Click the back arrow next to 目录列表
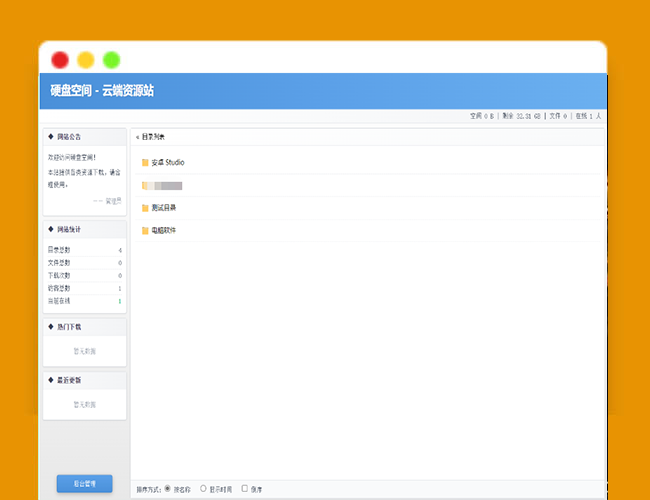Screen dimensions: 650x500 click(137, 137)
